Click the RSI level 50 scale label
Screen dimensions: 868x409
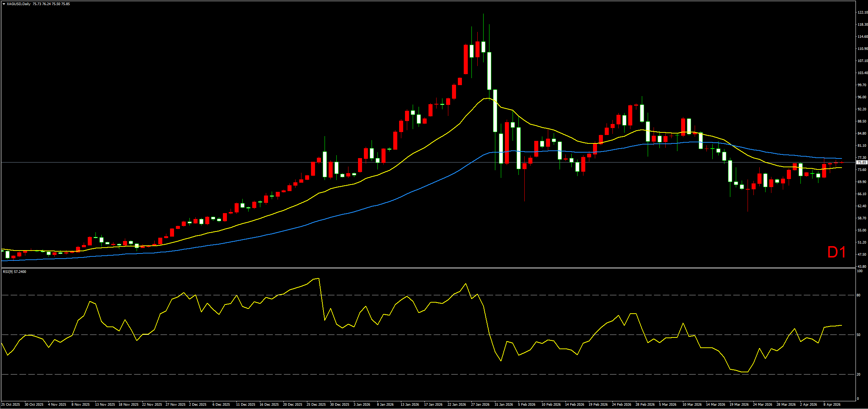coord(858,335)
